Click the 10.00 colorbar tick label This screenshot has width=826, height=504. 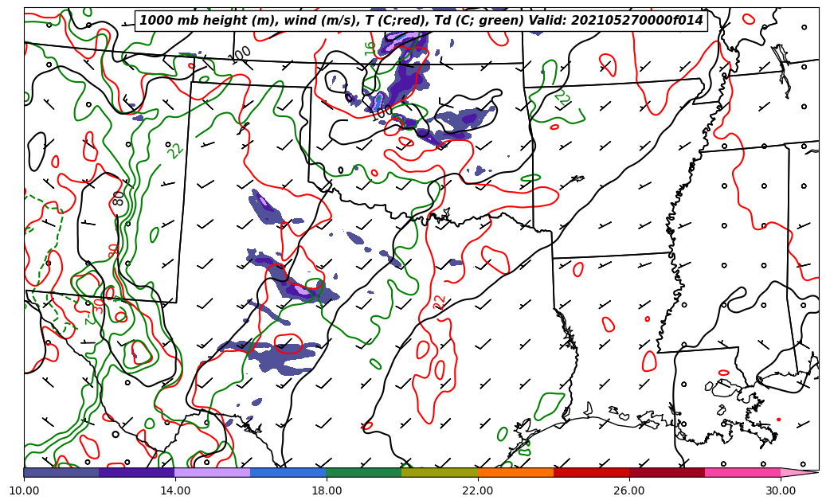(24, 490)
